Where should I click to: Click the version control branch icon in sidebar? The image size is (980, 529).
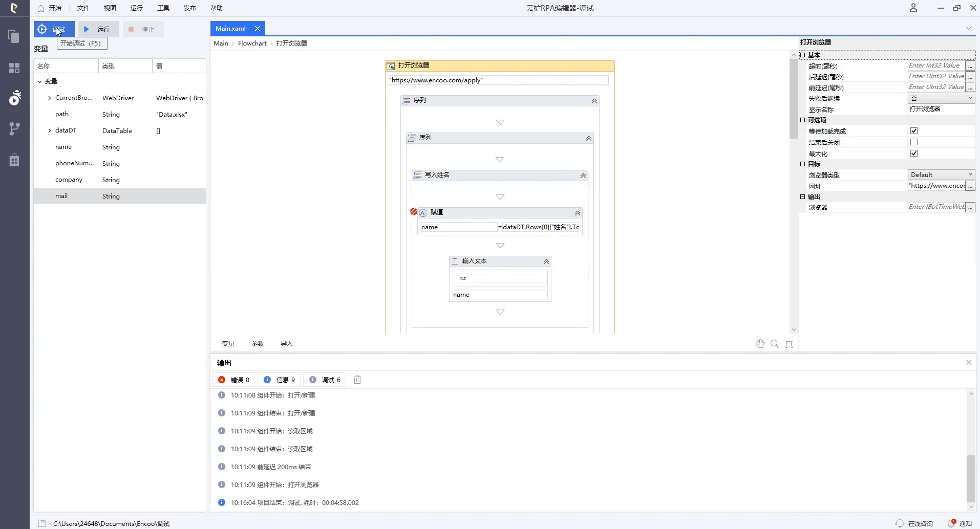click(x=14, y=128)
